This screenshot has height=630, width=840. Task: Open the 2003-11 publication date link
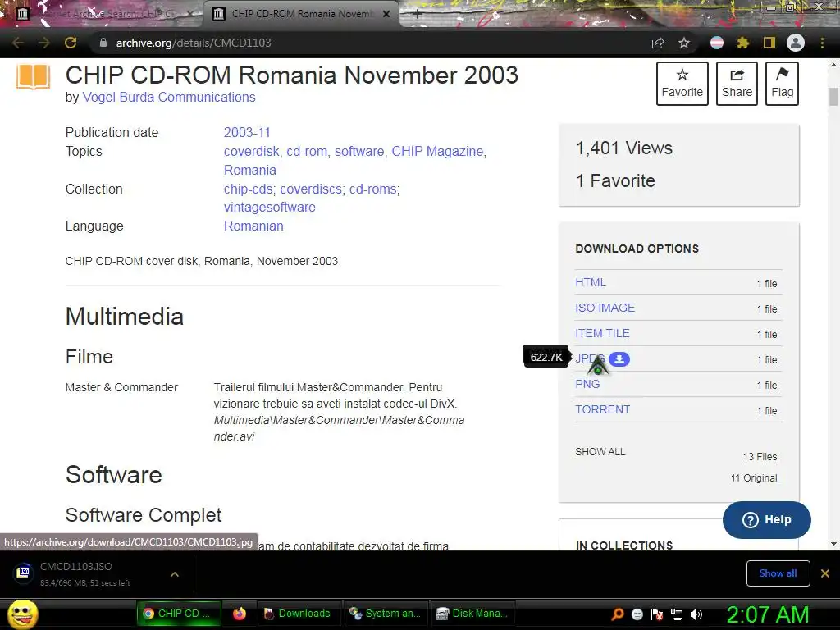pos(247,132)
